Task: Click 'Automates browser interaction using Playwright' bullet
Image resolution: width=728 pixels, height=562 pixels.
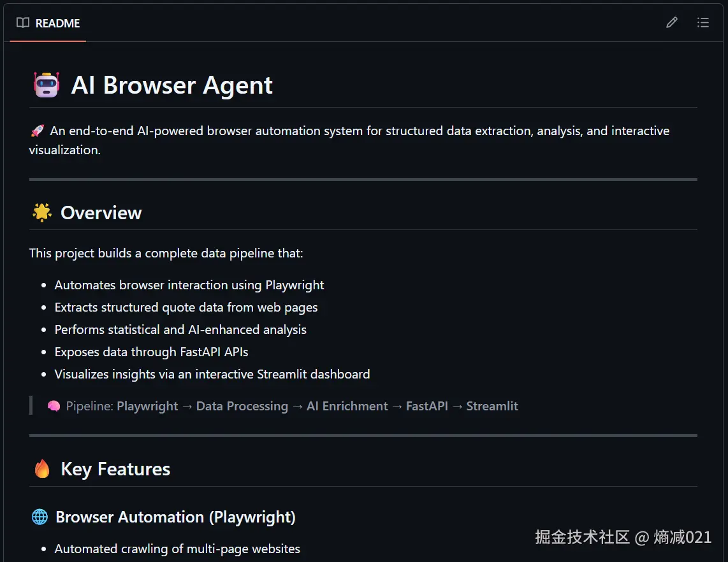Action: pos(189,285)
